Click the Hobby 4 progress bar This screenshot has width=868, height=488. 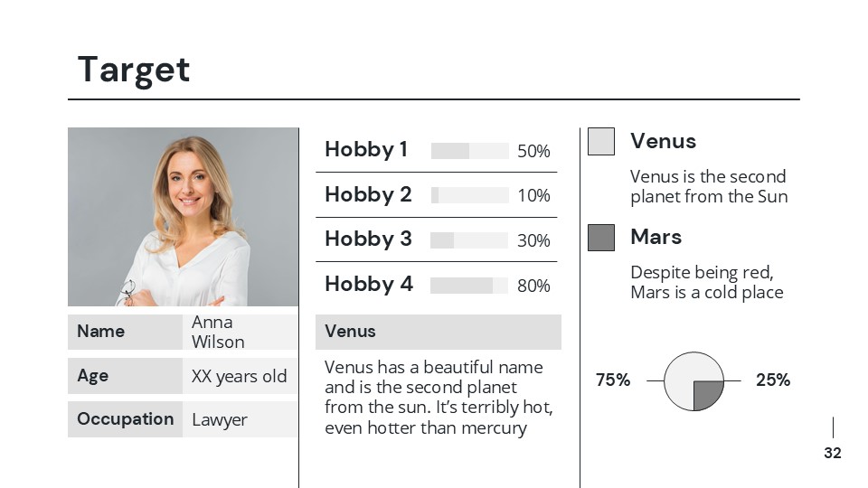coord(469,286)
